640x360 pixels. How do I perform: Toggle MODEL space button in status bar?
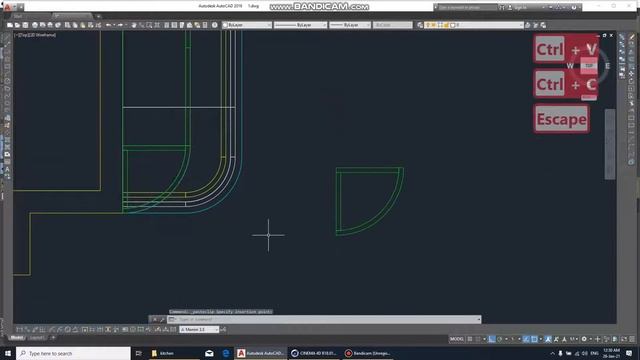click(x=456, y=339)
